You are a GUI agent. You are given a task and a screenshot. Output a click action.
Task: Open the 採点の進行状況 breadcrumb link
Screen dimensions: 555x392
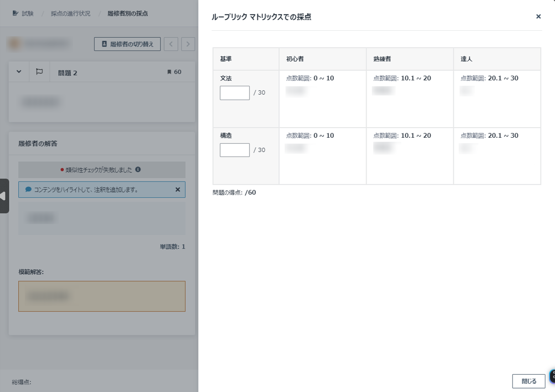[x=70, y=13]
